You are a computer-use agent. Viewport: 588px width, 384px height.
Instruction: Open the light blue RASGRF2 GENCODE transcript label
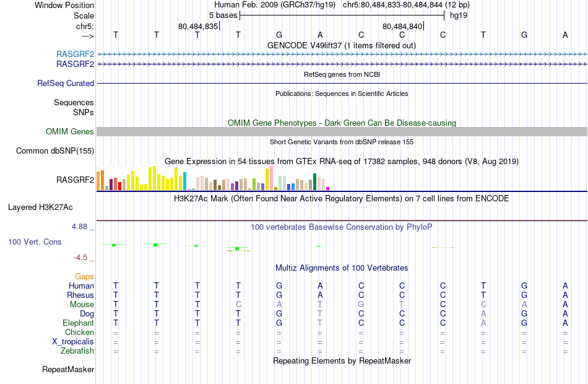(x=75, y=54)
